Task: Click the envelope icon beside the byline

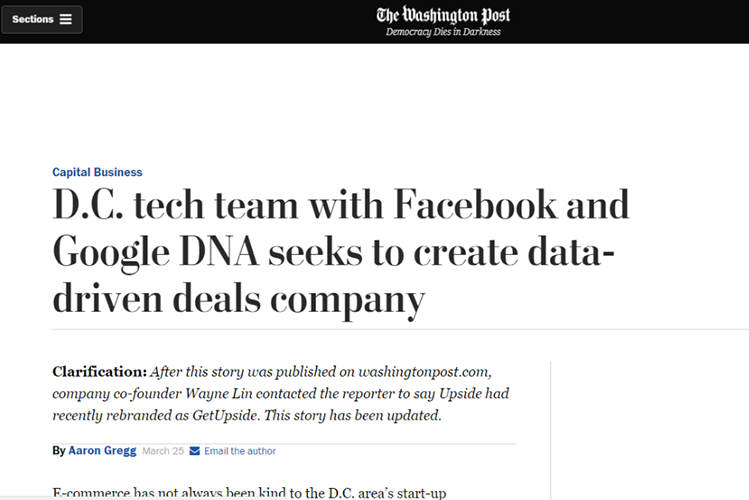Action: click(195, 451)
